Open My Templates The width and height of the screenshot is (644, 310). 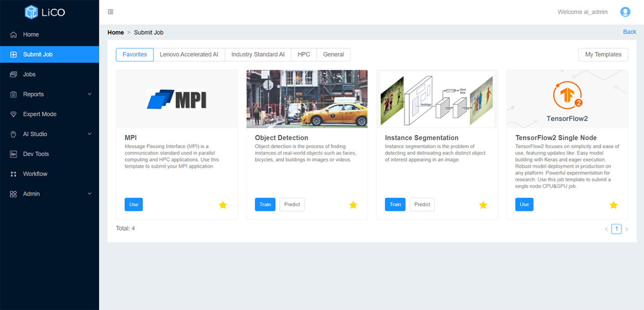point(603,54)
